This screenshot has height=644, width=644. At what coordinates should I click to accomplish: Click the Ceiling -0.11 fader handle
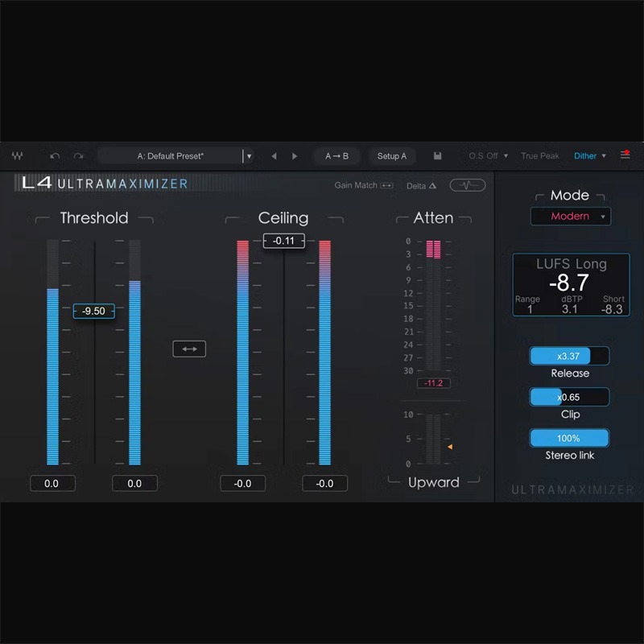284,241
